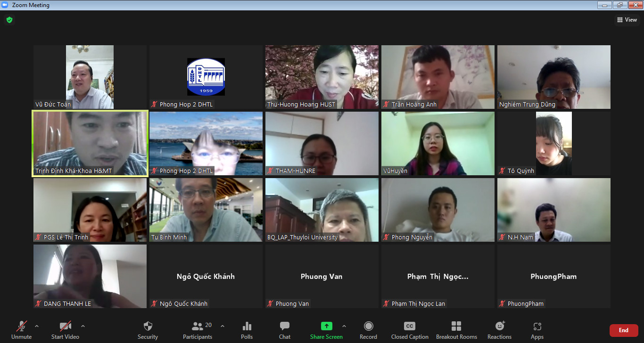
Task: Expand audio options arrow beside Unmute
Action: (37, 326)
